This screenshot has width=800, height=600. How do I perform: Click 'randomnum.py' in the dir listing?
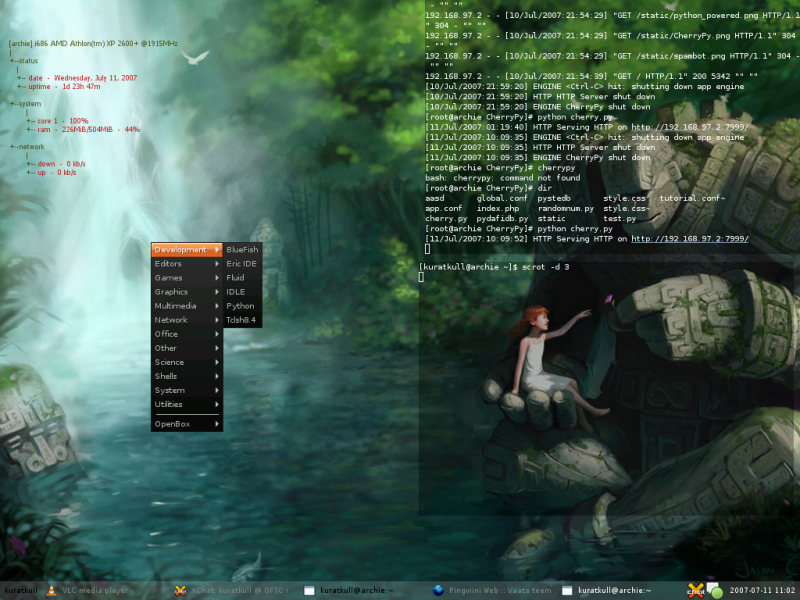tap(566, 209)
